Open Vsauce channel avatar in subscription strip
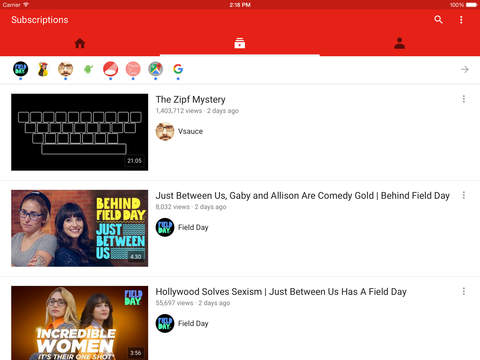480x360 pixels. 65,69
